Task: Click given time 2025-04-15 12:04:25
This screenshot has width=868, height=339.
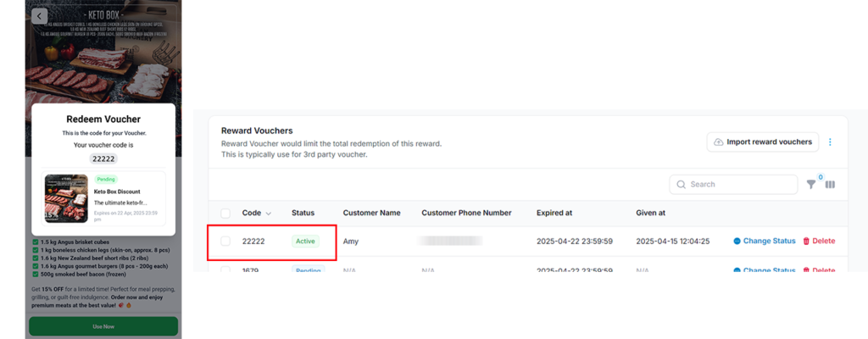Action: click(x=672, y=242)
